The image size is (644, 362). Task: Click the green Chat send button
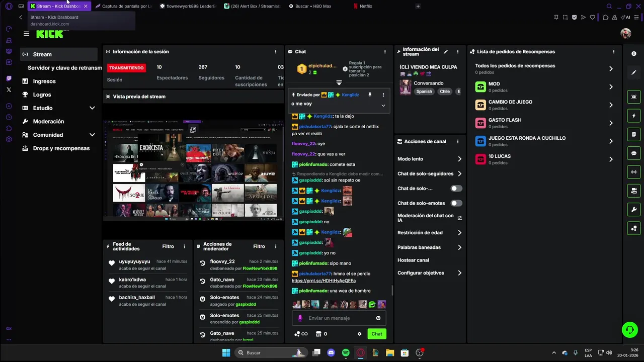[377, 334]
